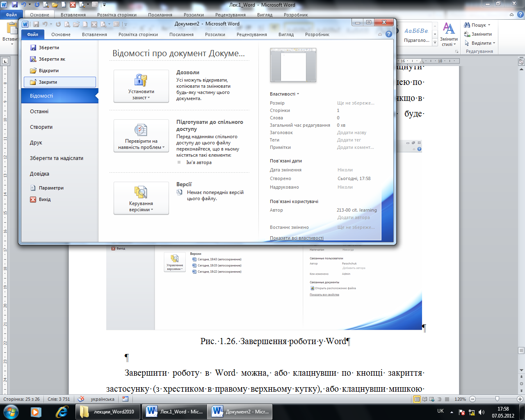Click zoom in plus button in status bar
This screenshot has height=420, width=525.
(520, 399)
